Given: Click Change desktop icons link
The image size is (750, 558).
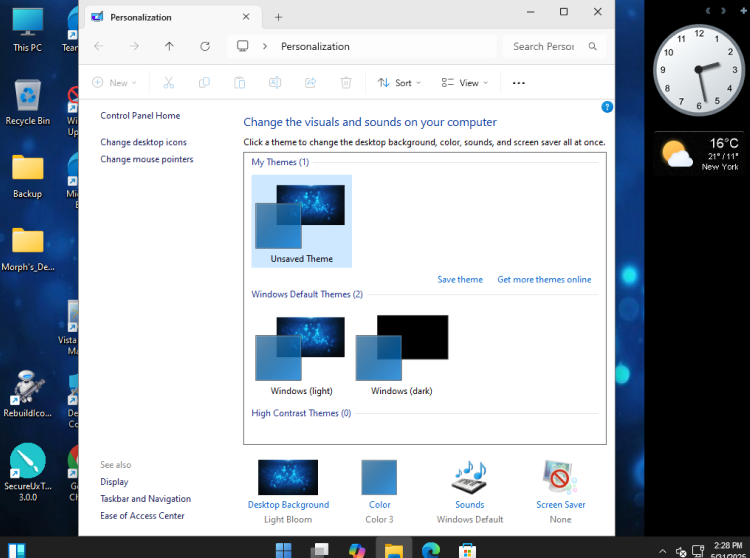Looking at the screenshot, I should click(x=143, y=142).
